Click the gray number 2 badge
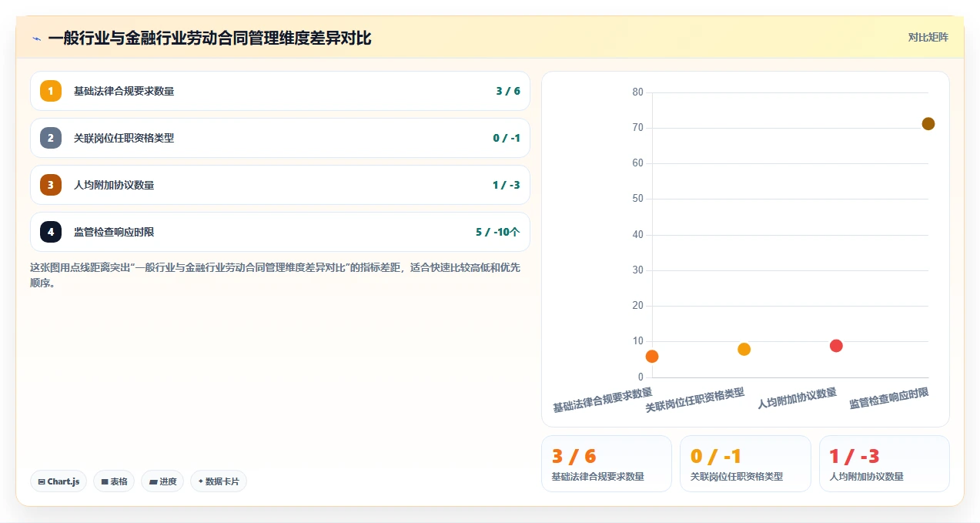 coord(51,138)
